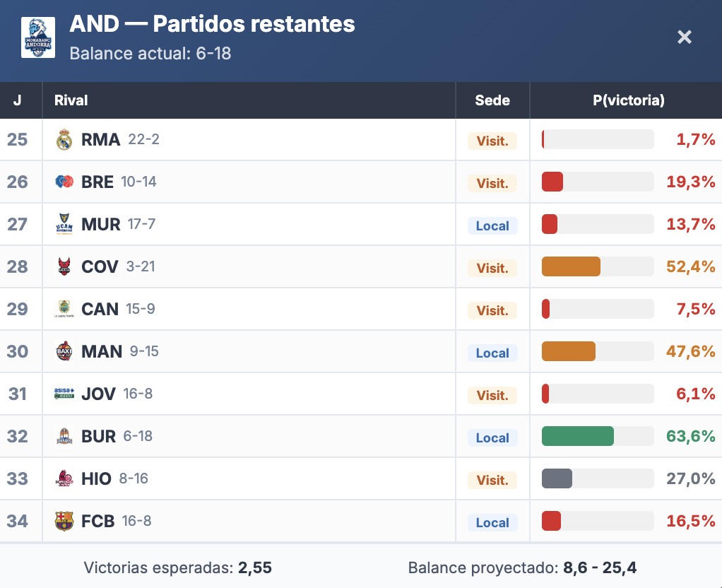Click the Victorias esperadas 2,55 summary
The image size is (722, 588).
tap(177, 568)
